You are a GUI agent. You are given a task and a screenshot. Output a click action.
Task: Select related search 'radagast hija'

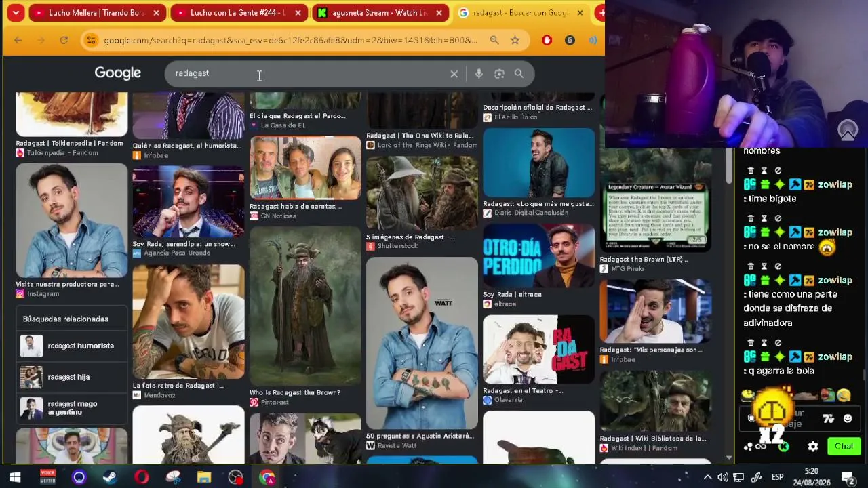point(71,377)
